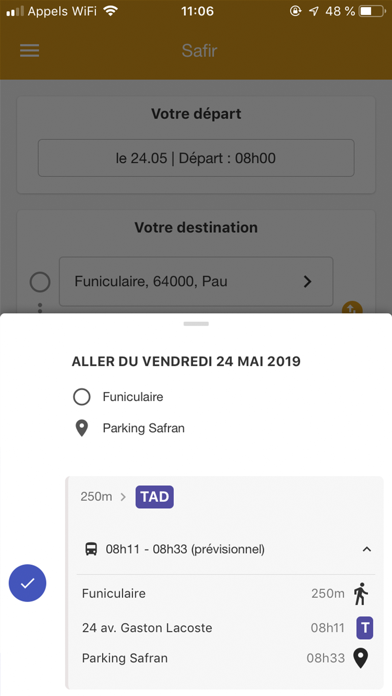392x696 pixels.
Task: Tap the bottom sheet drag handle
Action: (x=196, y=324)
